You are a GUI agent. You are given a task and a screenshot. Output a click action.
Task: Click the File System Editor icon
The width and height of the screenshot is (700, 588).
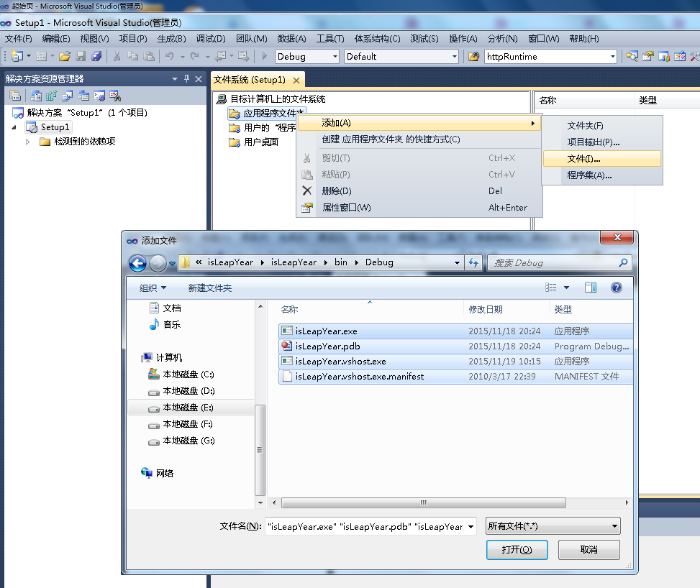pyautogui.click(x=36, y=96)
